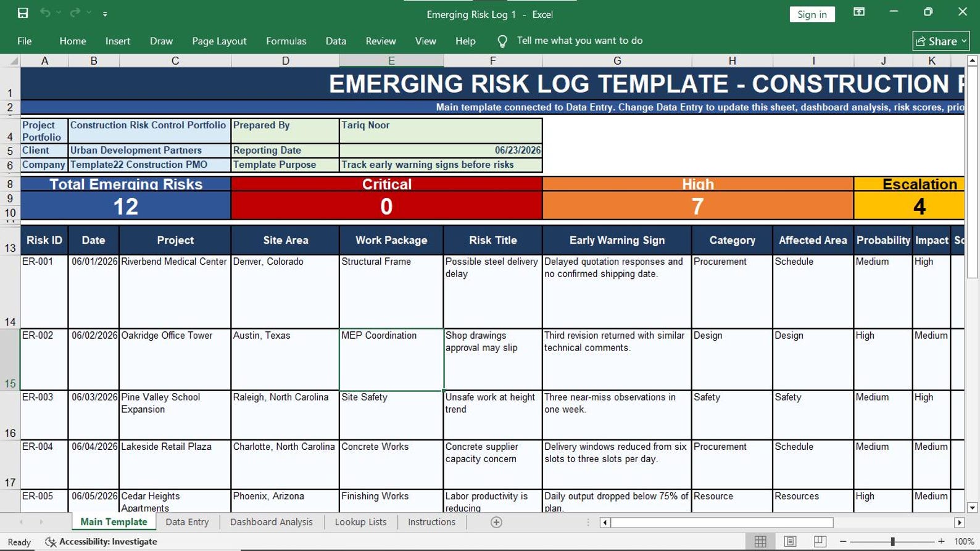The width and height of the screenshot is (980, 551).
Task: Select the Concrete Works cell
Action: coord(391,464)
